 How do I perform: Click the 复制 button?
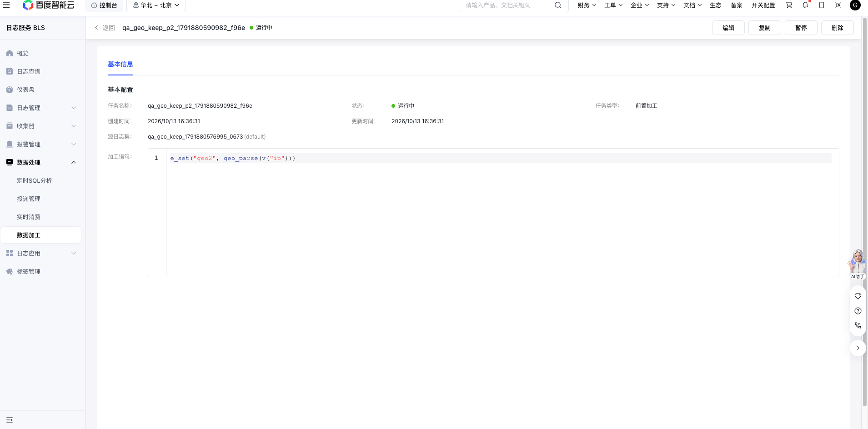(x=765, y=28)
